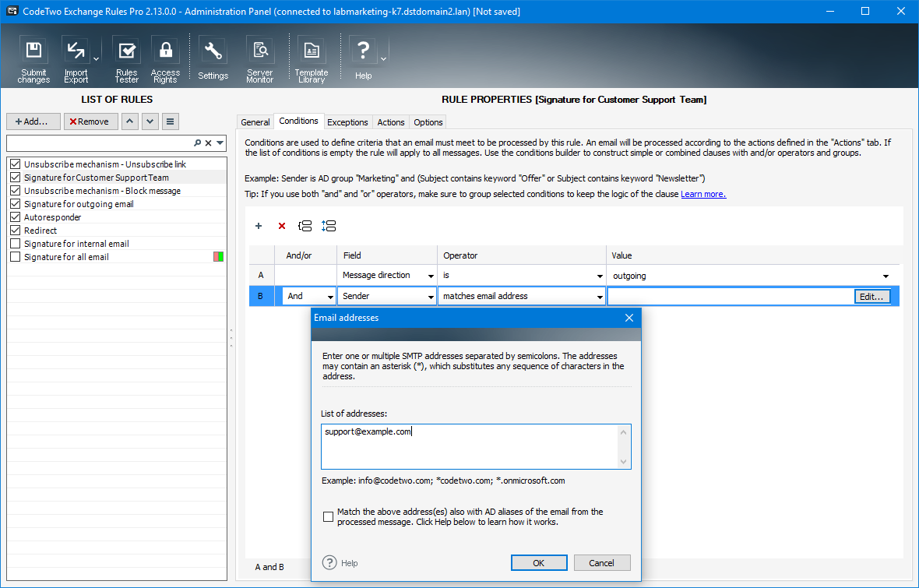Click the ungroup conditions icon
The height and width of the screenshot is (588, 919).
[328, 226]
